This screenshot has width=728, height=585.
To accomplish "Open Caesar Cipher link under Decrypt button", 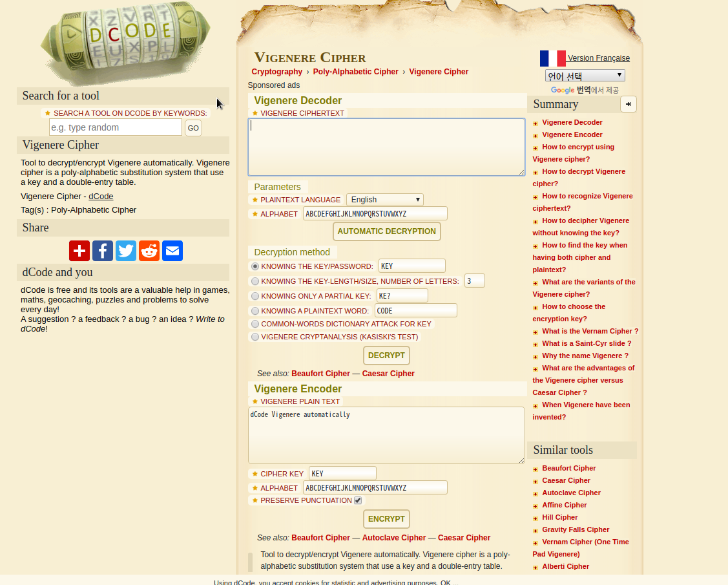I will pos(388,374).
